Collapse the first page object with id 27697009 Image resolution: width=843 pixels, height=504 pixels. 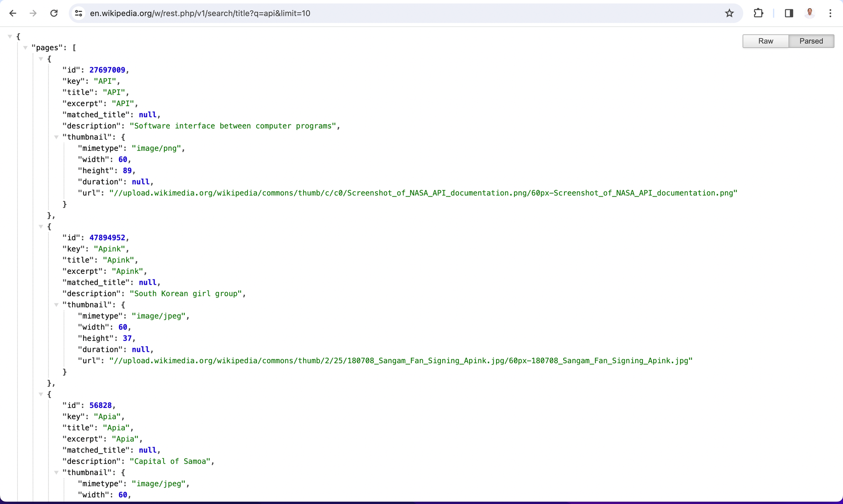pyautogui.click(x=41, y=59)
